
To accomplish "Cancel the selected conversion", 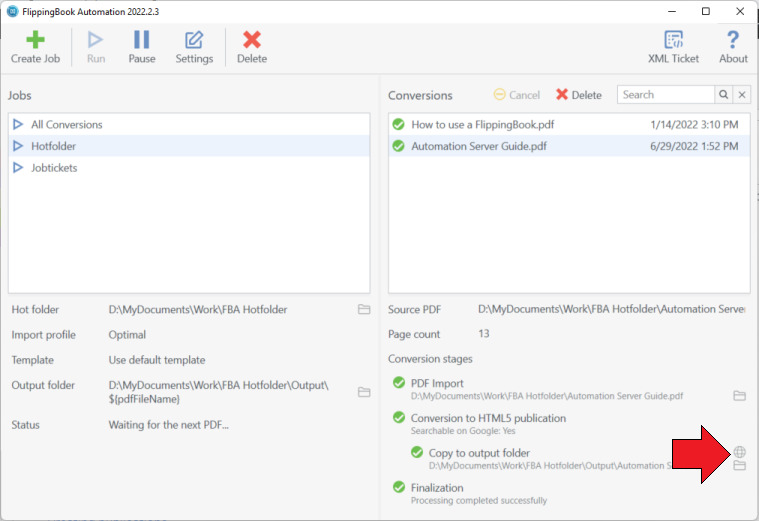I will tap(516, 95).
